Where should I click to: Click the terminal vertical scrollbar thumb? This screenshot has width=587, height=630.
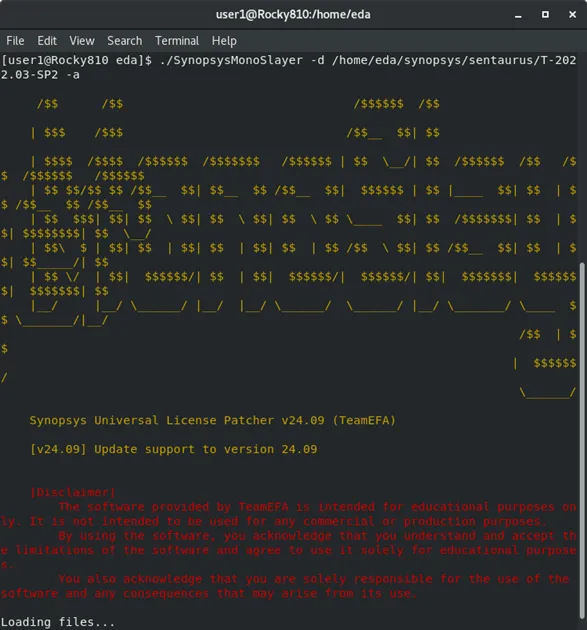pos(582,441)
